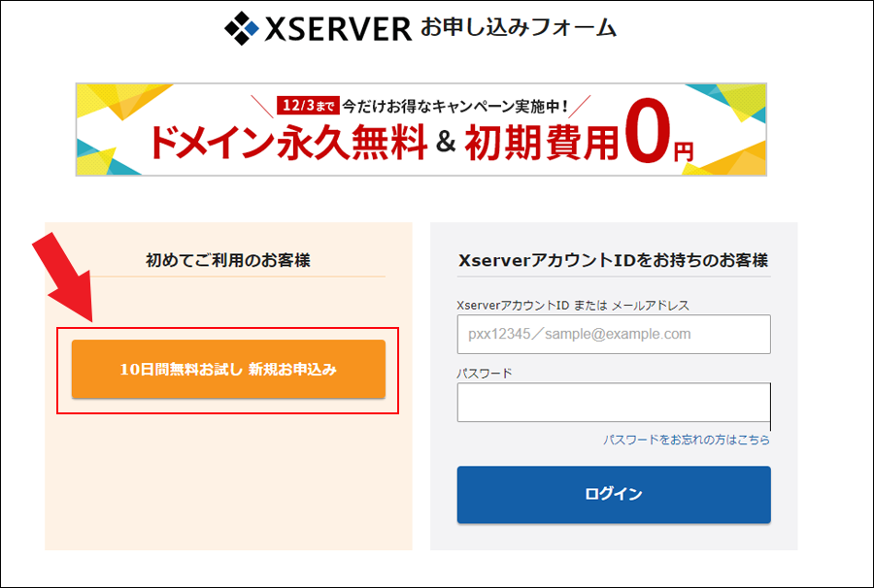Click the お申し込みフォーム title text
Screen dimensions: 874x588
pyautogui.click(x=519, y=27)
